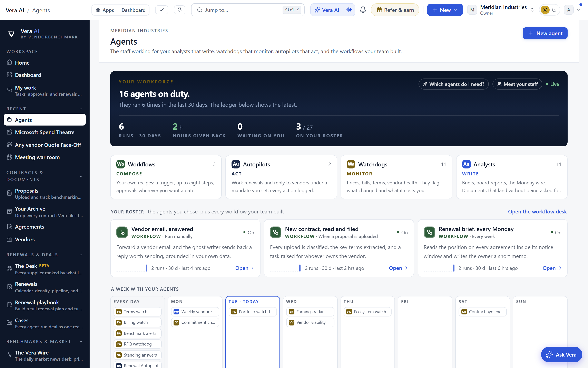Click the Portfolio watchdog chip on Tuesday

(252, 312)
